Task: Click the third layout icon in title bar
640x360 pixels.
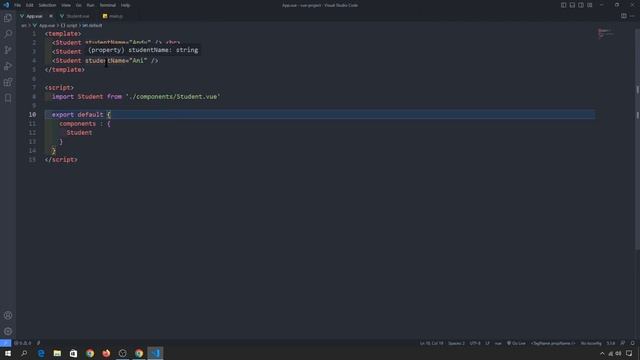Action: (581, 5)
